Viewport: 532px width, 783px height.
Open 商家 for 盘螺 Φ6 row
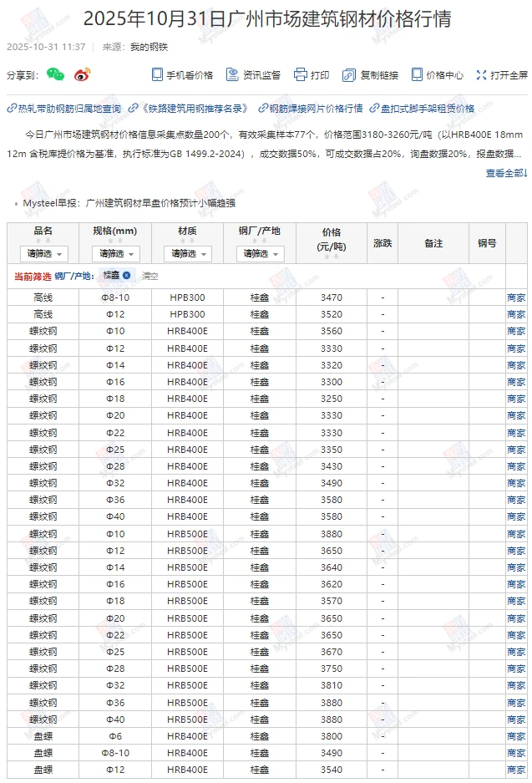click(516, 736)
